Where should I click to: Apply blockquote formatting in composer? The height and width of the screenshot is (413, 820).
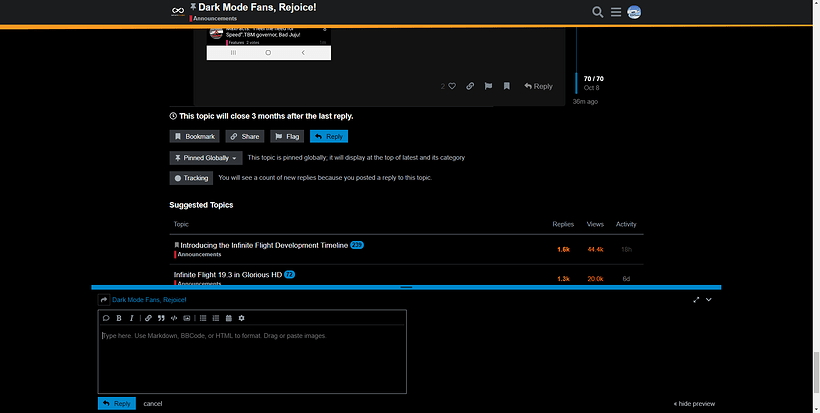click(x=161, y=318)
